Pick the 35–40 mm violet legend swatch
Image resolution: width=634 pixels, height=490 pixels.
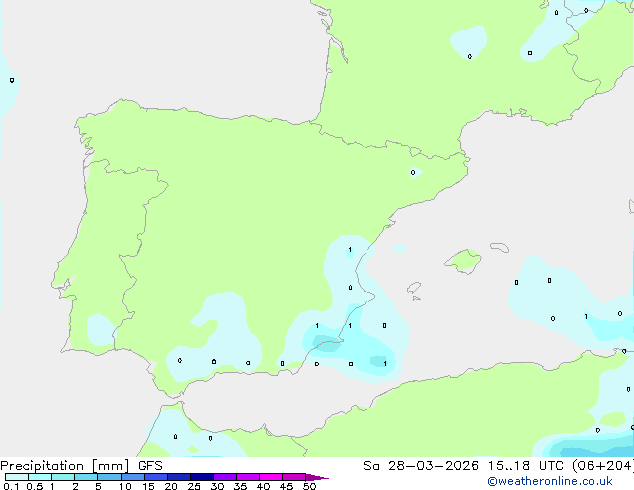248,477
